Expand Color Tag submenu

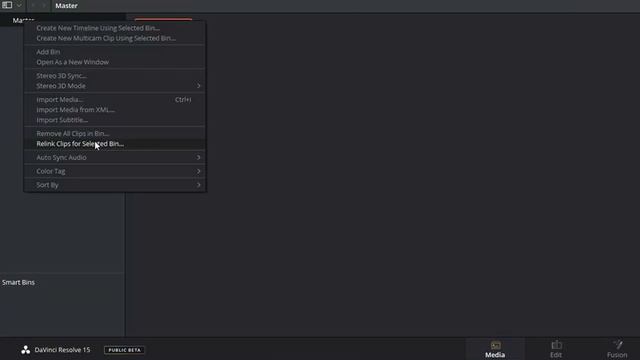pyautogui.click(x=114, y=171)
